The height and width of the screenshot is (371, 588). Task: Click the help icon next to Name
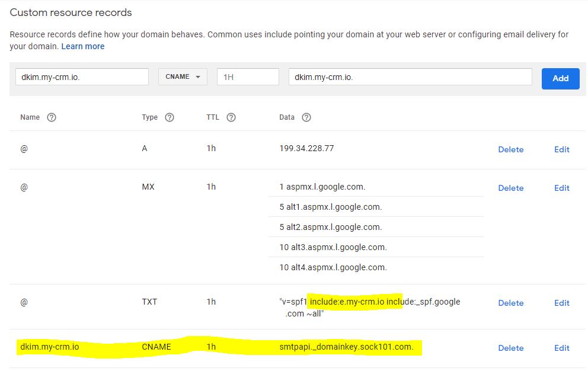[52, 117]
